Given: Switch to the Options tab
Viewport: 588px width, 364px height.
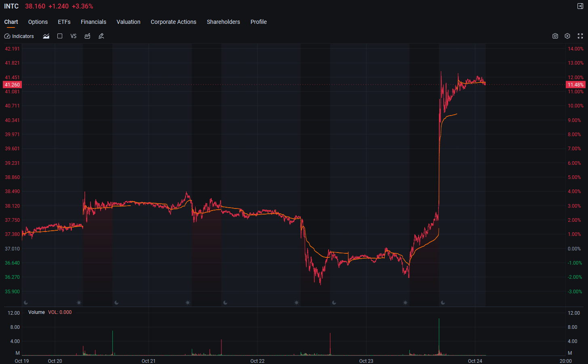Looking at the screenshot, I should pos(38,22).
